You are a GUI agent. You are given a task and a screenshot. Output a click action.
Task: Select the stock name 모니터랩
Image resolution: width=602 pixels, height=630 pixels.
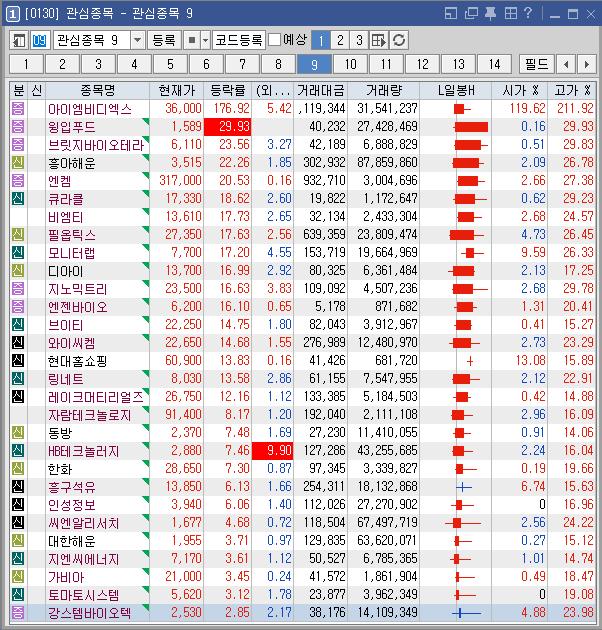72,253
